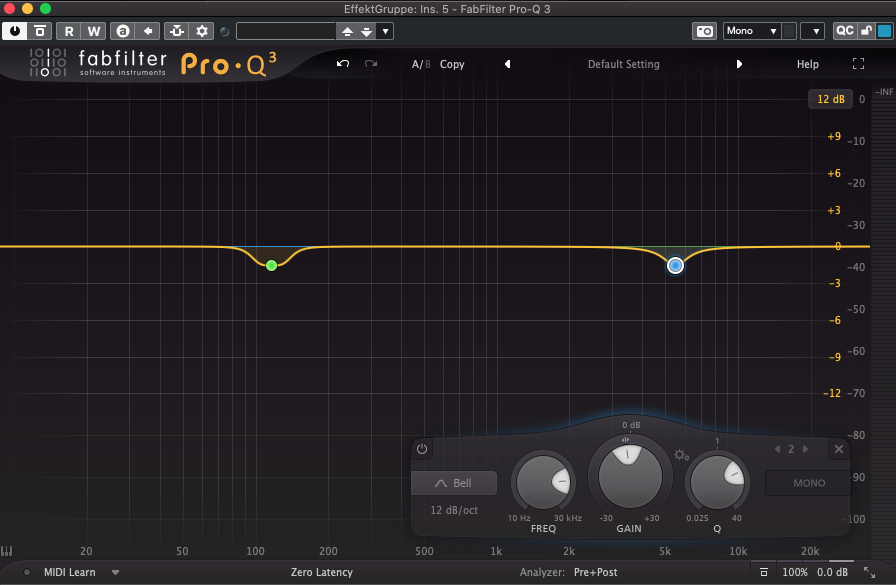
Task: Click Copy to copy A to B
Action: 452,64
